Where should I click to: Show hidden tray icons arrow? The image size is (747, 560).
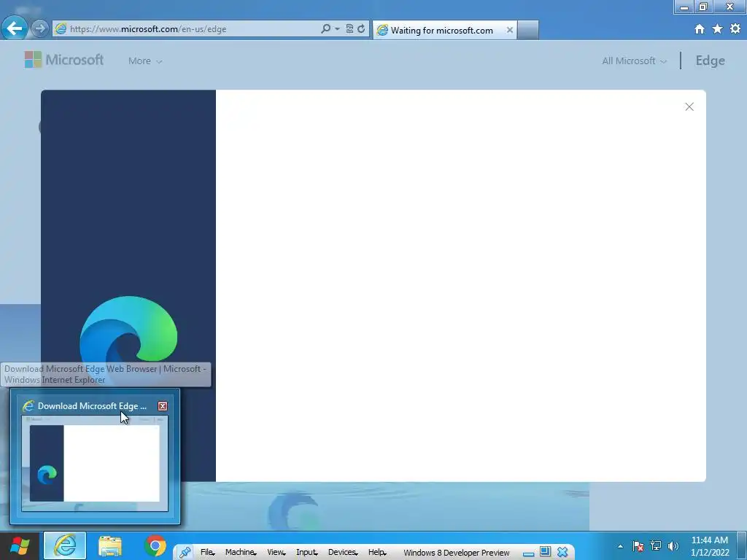(620, 546)
